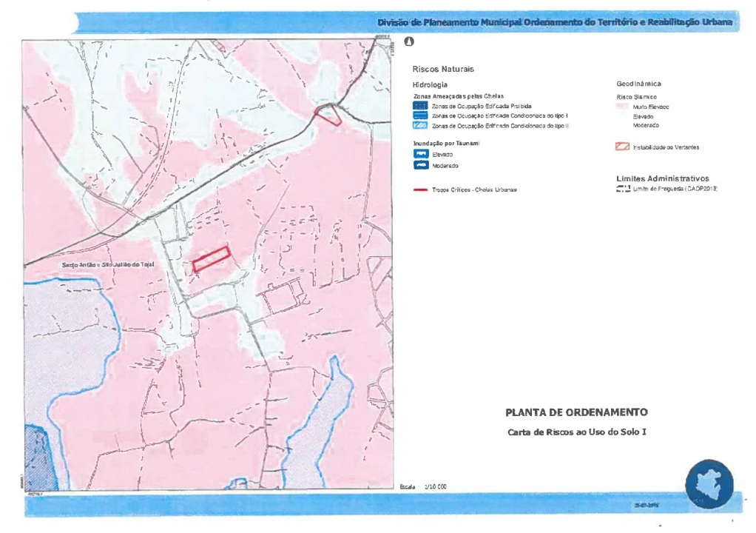Viewport: 756px width, 533px height.
Task: Click the Ocupação Edificada Condicionada tipo II symbol
Action: tap(421, 126)
